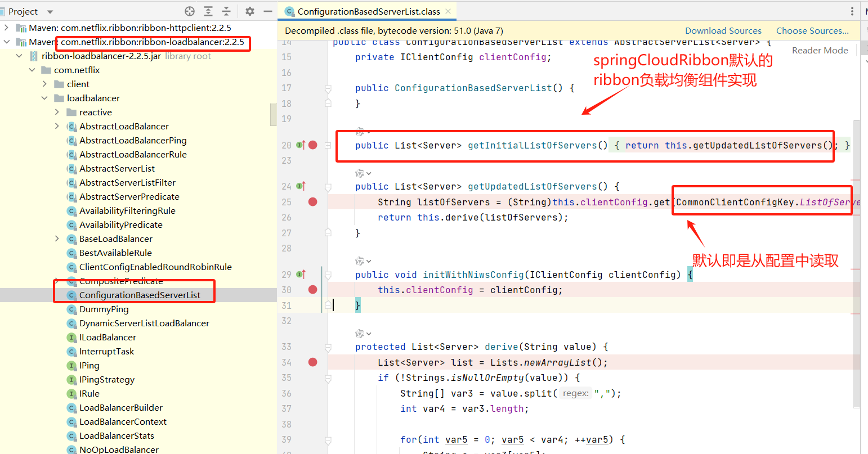
Task: Select ClientConfigEnabledRoundRobinRule class
Action: (155, 267)
